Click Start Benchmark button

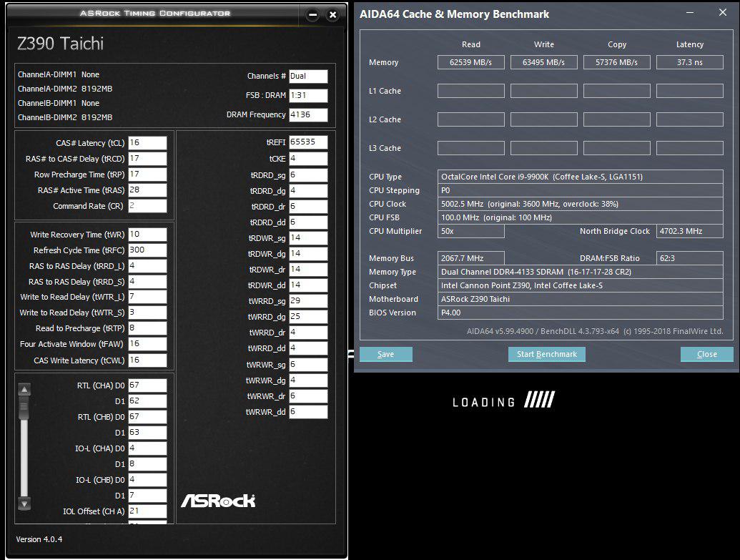pyautogui.click(x=546, y=354)
